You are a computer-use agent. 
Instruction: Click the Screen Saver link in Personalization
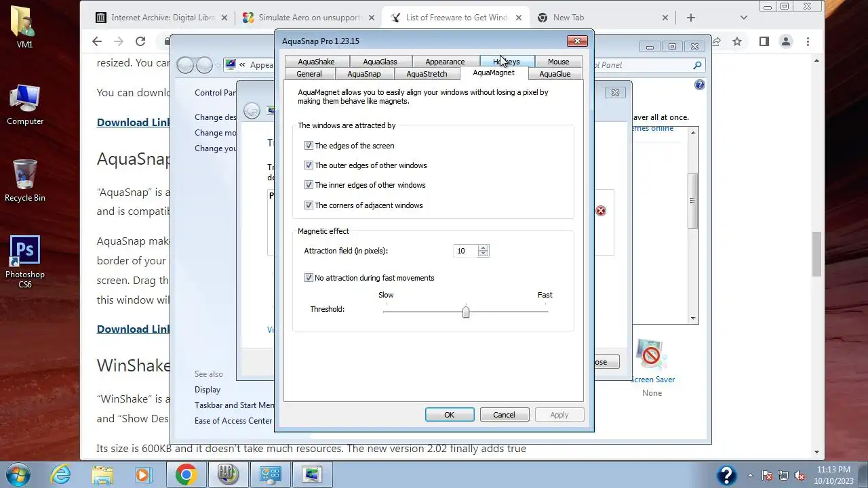[652, 380]
